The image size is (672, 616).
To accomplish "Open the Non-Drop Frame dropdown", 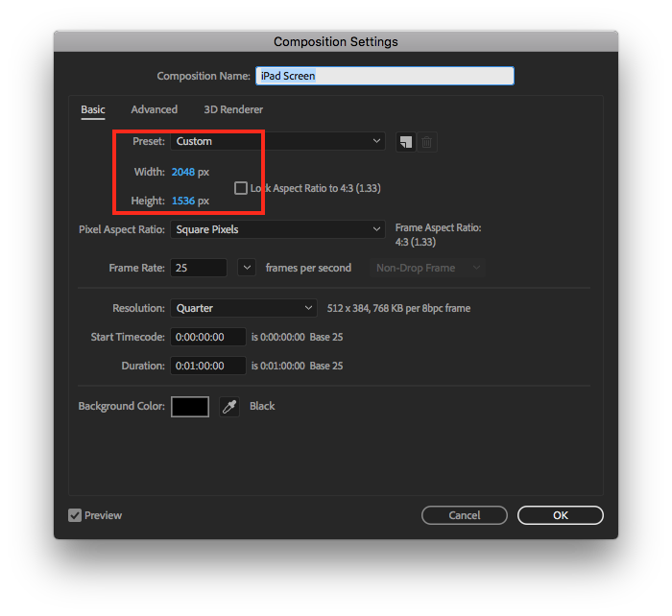I will [427, 268].
